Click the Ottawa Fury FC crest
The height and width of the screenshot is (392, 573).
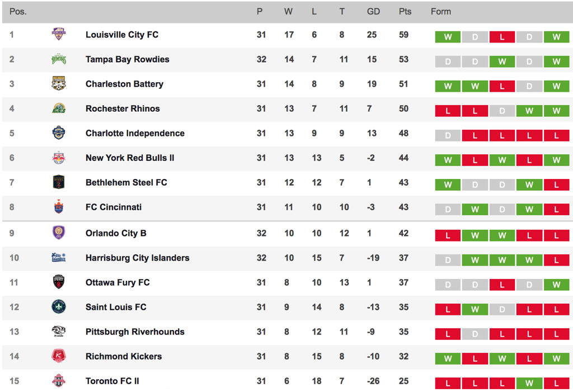click(x=58, y=282)
